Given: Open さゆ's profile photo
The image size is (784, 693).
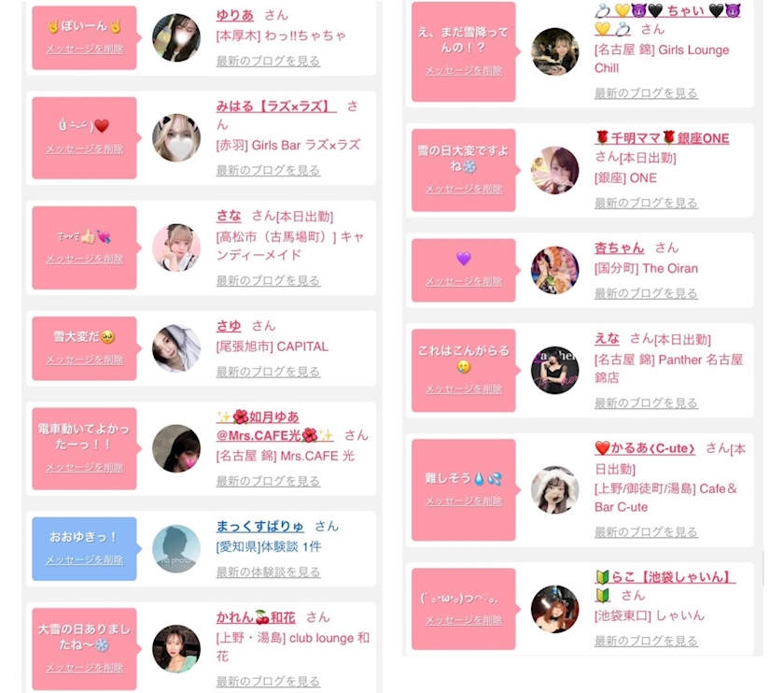Looking at the screenshot, I should [x=176, y=348].
